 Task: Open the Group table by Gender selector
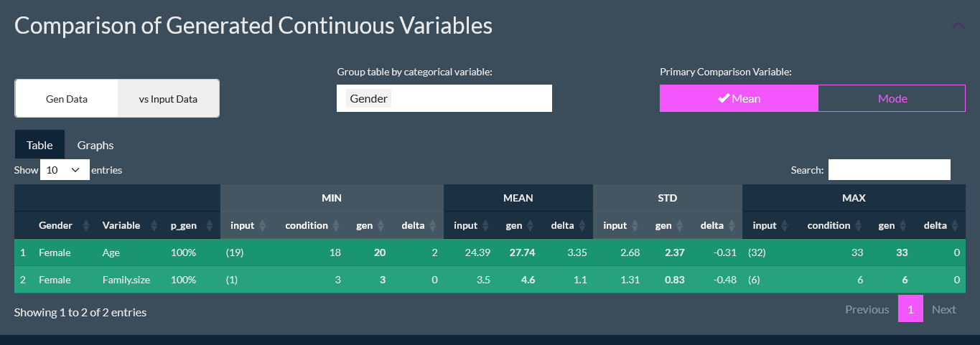pyautogui.click(x=444, y=98)
